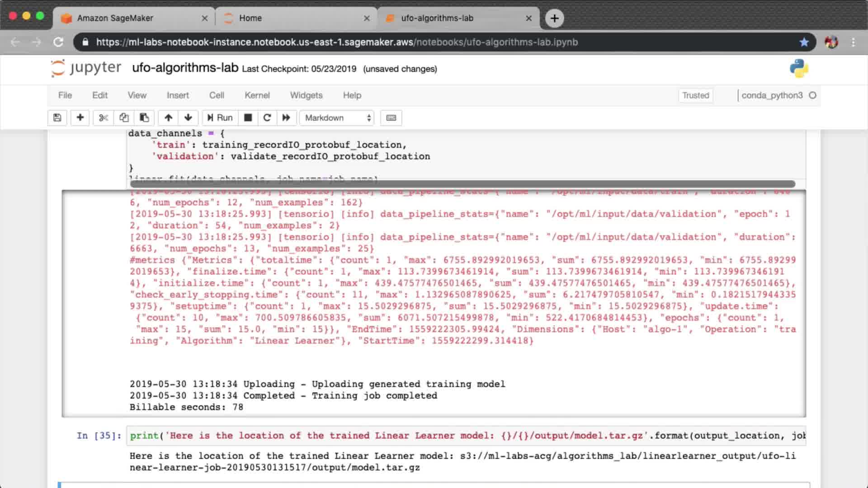Screen dimensions: 868x488
Task: Click the Trusted notebook button
Action: pos(695,95)
